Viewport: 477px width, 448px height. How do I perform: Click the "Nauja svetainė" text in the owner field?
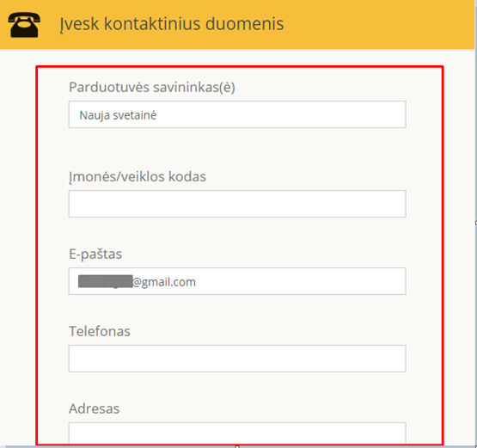coord(118,115)
